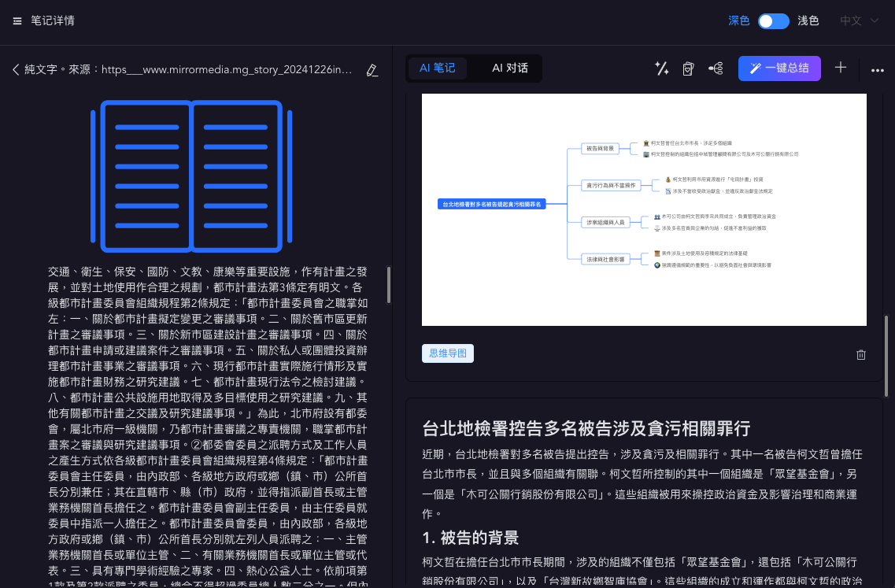This screenshot has width=895, height=588.
Task: Switch to the AI 笔记 tab
Action: 437,68
